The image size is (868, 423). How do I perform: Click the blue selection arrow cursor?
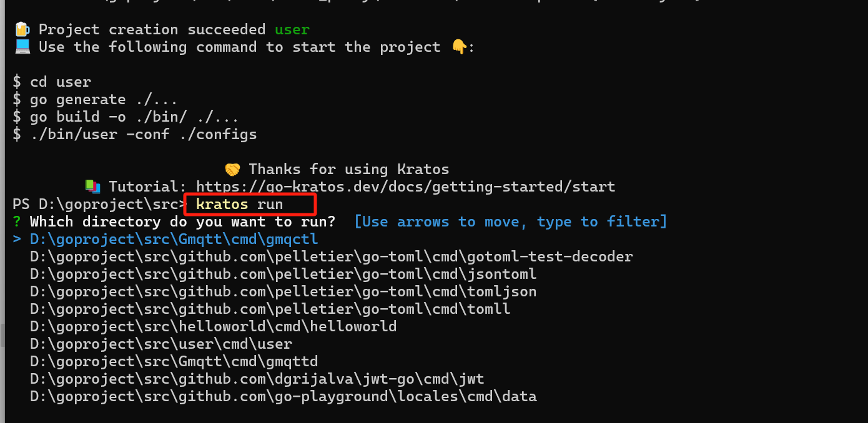click(17, 239)
